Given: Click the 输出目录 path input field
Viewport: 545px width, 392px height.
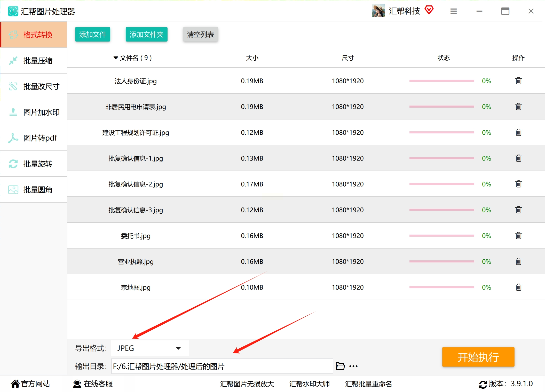Looking at the screenshot, I should point(222,366).
